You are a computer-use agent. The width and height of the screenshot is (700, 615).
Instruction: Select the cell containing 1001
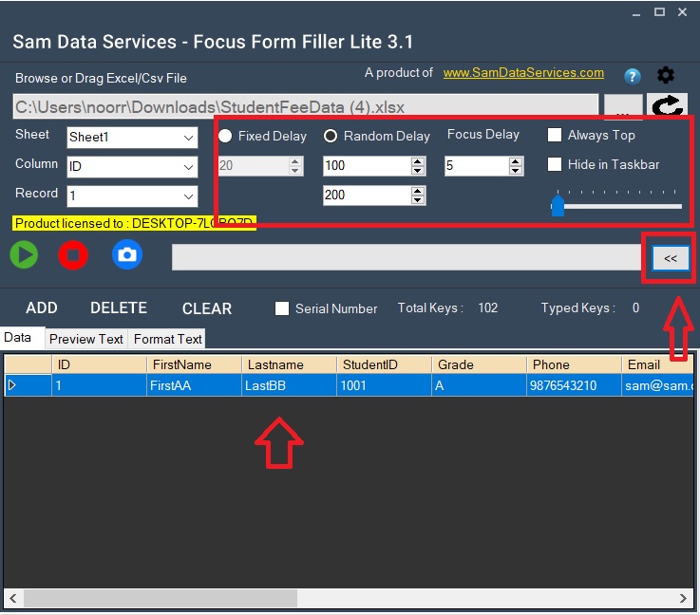(385, 385)
